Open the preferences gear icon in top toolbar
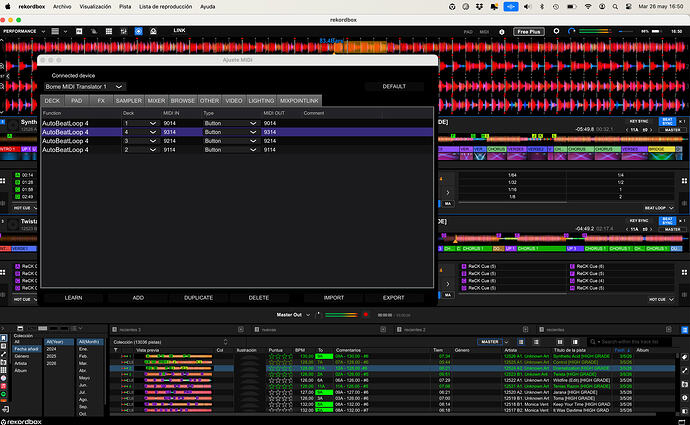 pos(556,31)
